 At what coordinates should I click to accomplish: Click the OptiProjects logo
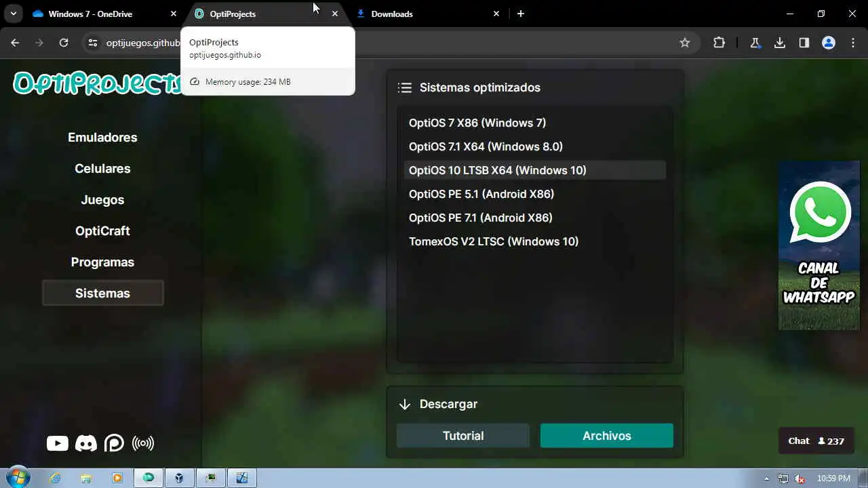[x=97, y=83]
